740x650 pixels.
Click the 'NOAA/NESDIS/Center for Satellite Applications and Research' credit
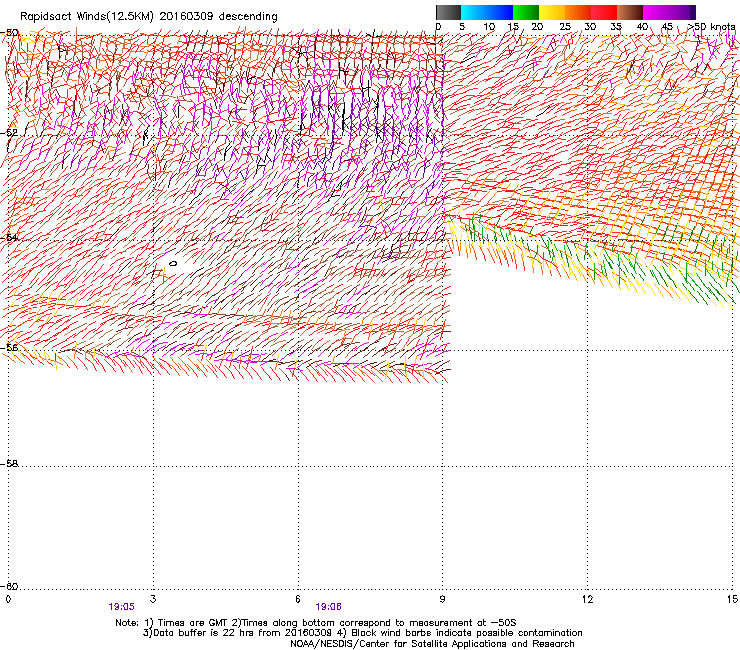pyautogui.click(x=432, y=644)
